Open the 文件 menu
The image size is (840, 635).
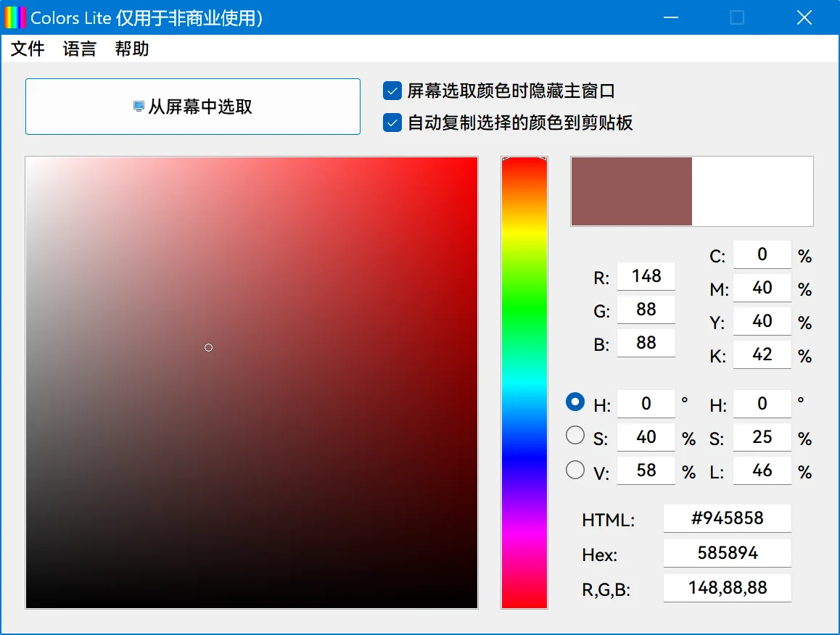pyautogui.click(x=27, y=49)
